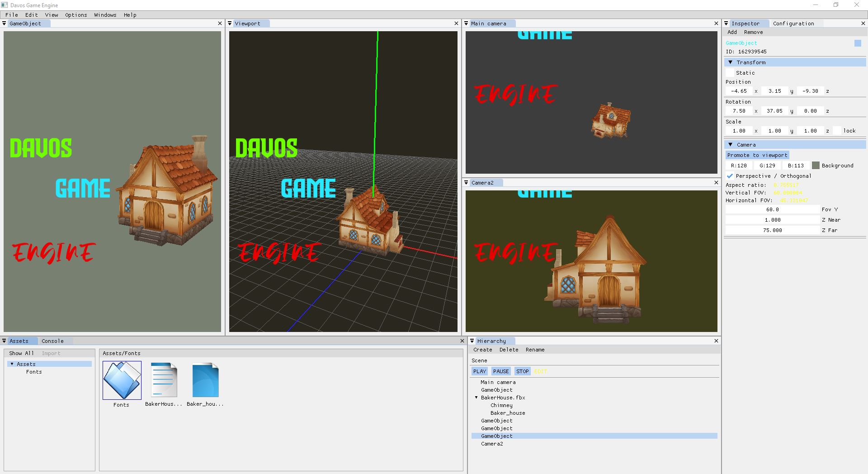Click Delete in Hierarchy toolbar
Image resolution: width=868 pixels, height=474 pixels.
click(509, 350)
